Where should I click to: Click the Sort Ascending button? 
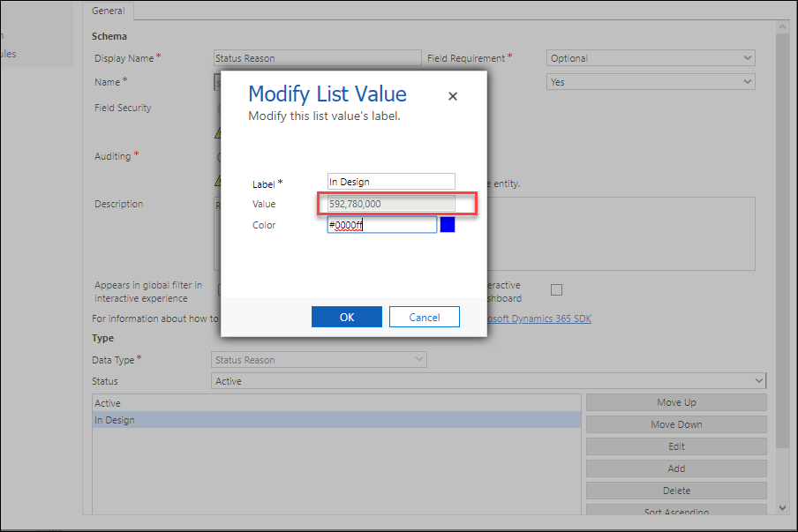click(676, 510)
